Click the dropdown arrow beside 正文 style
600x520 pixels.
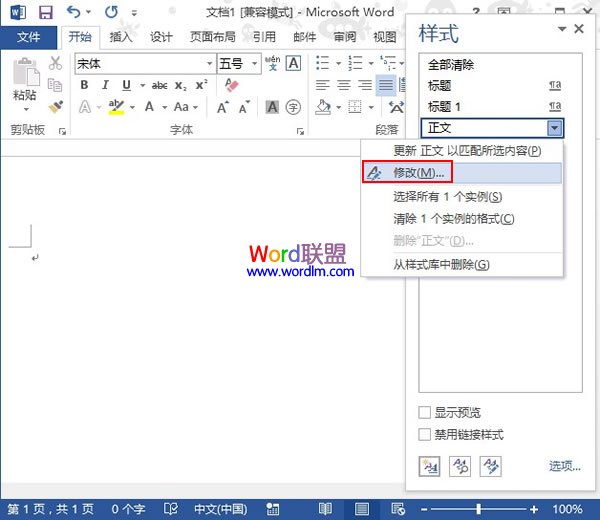coord(554,128)
